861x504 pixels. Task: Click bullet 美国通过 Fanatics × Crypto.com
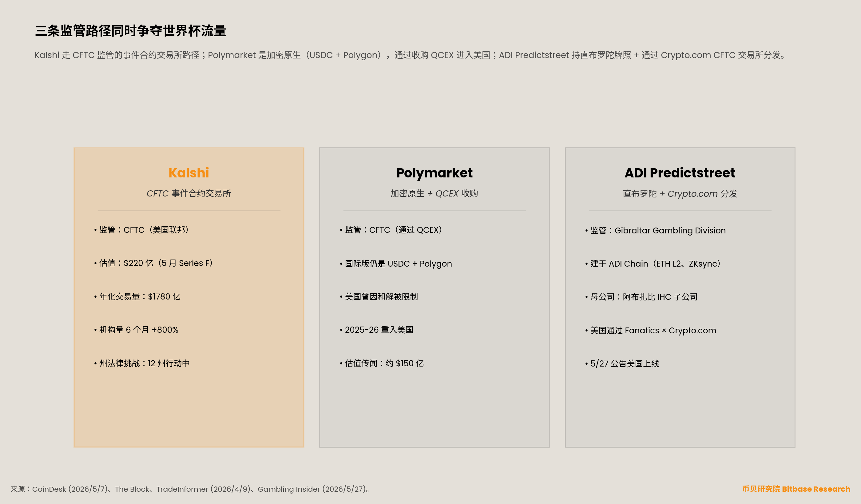pyautogui.click(x=651, y=331)
